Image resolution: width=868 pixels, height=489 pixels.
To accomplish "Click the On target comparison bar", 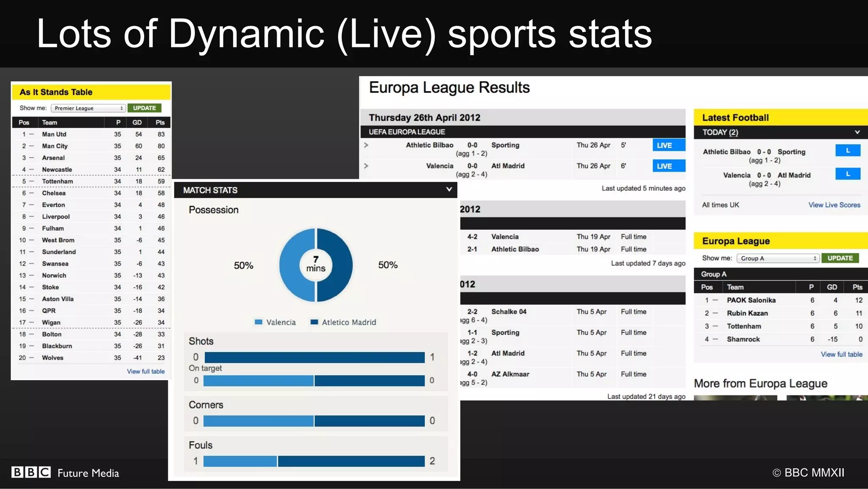I will pyautogui.click(x=314, y=381).
